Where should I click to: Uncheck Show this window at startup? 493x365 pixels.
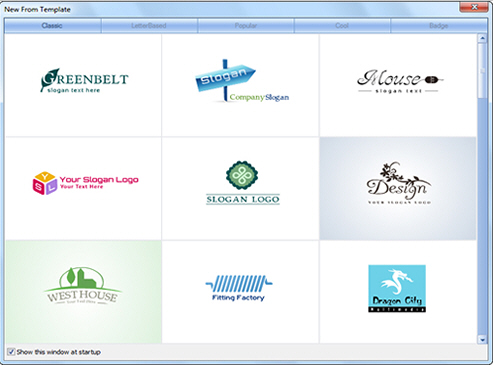(x=11, y=352)
